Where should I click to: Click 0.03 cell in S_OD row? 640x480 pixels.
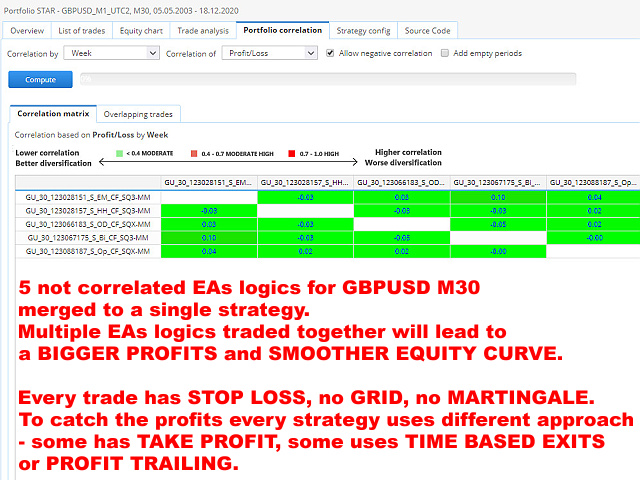(x=209, y=224)
